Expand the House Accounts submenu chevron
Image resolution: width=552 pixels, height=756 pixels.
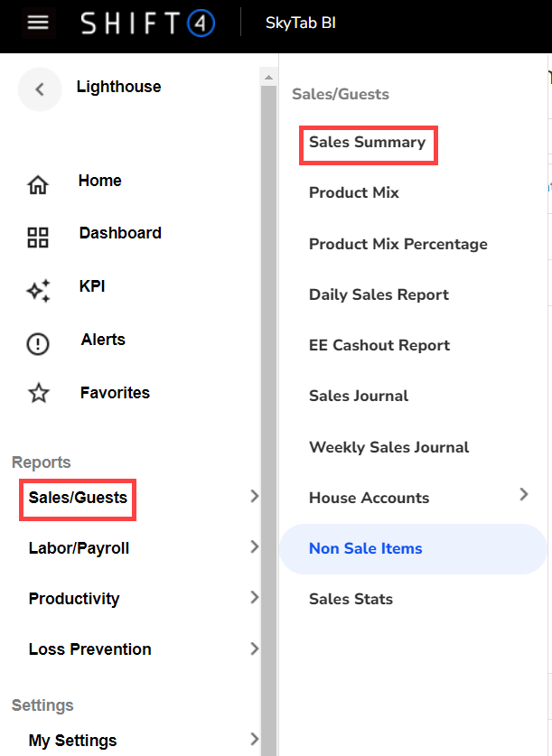pos(524,494)
